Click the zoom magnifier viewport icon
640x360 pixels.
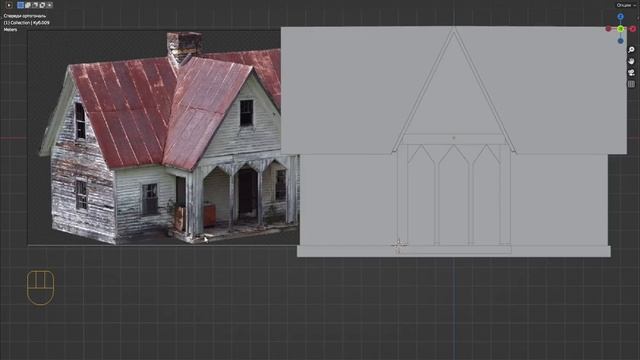pos(631,50)
